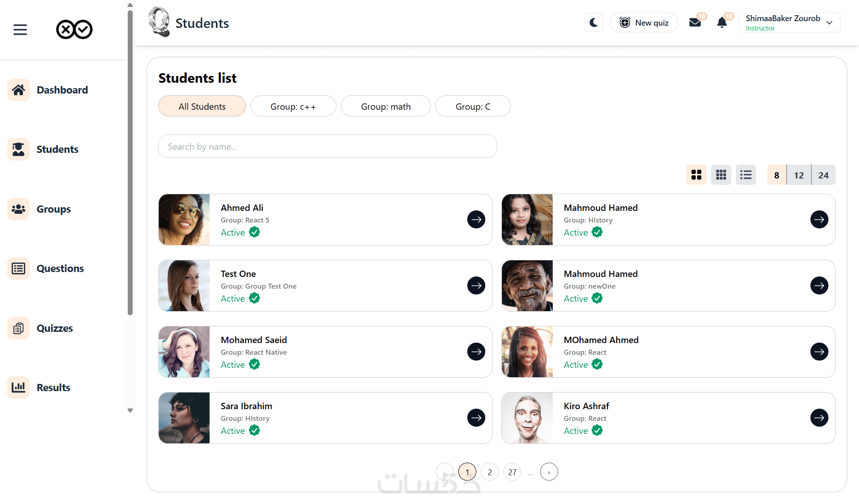Click the New quiz button
Viewport: 859px width, 504px height.
(644, 22)
